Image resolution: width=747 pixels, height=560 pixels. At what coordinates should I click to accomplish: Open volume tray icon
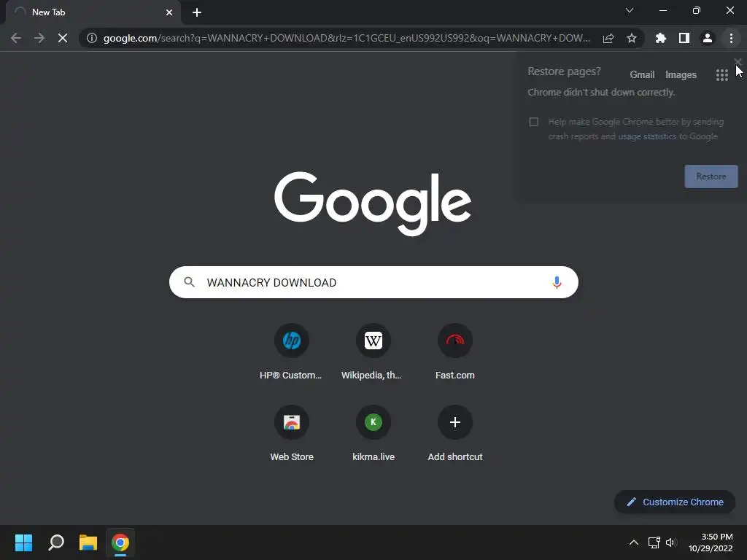[x=671, y=542]
